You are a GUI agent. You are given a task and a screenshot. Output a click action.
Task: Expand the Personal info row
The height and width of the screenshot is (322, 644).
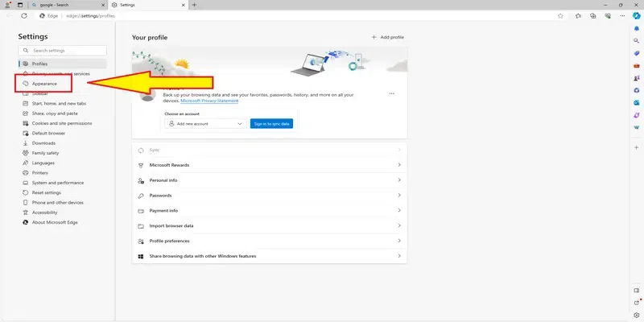click(x=270, y=180)
